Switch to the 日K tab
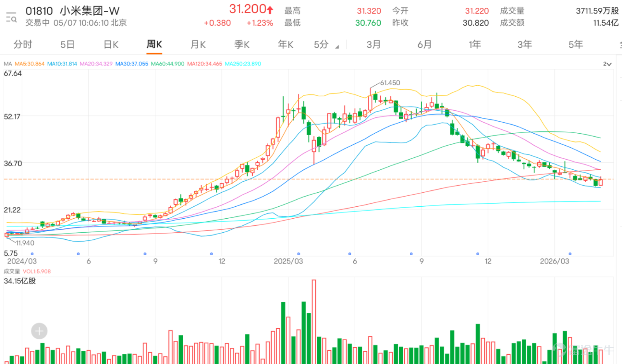 point(111,44)
